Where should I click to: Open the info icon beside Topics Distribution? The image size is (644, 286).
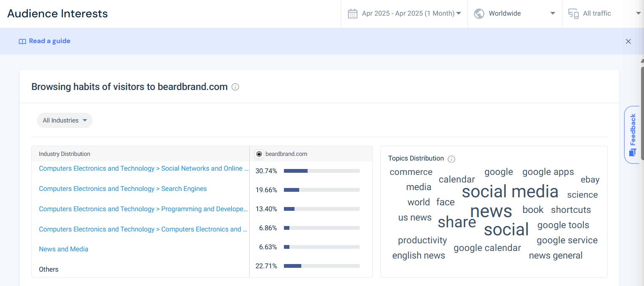(451, 159)
